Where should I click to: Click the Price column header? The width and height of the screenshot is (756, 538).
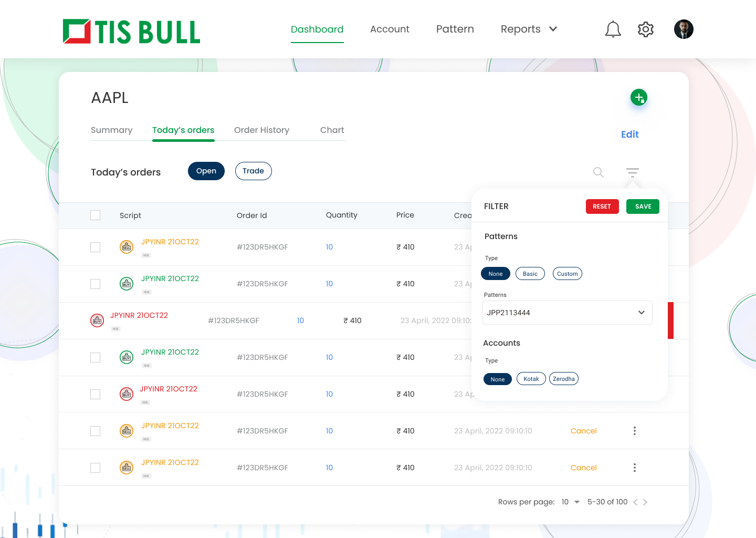click(x=405, y=215)
